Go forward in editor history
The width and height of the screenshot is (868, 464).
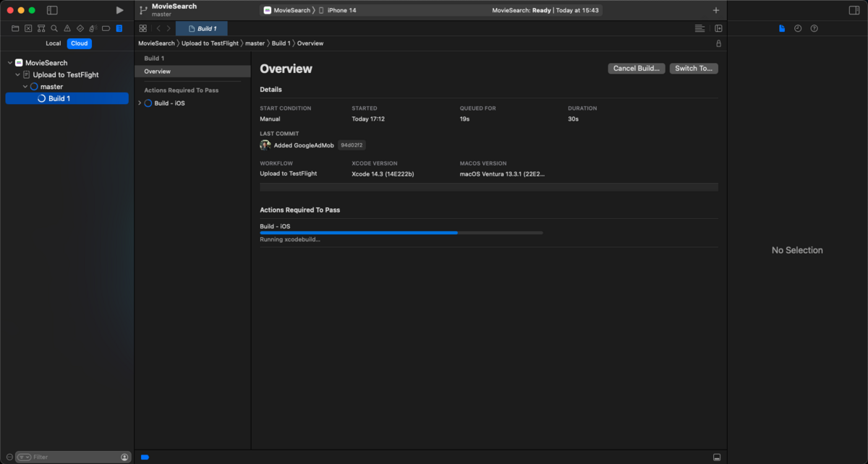[169, 28]
